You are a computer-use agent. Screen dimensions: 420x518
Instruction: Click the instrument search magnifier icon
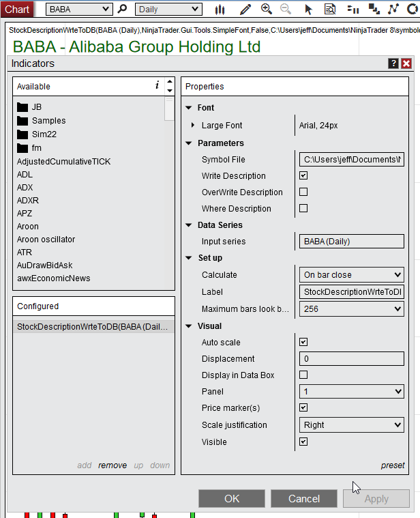pyautogui.click(x=122, y=9)
